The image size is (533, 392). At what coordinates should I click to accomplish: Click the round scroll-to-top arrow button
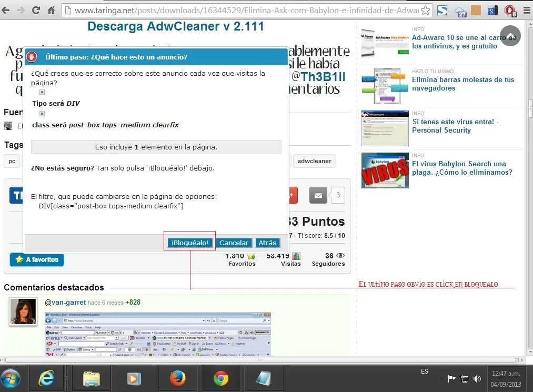[510, 36]
